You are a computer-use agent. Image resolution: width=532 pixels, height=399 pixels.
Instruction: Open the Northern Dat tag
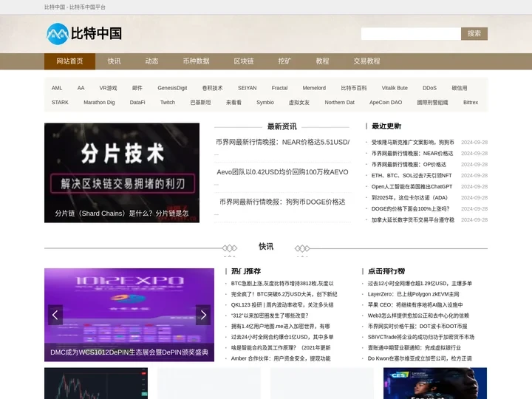click(x=340, y=102)
